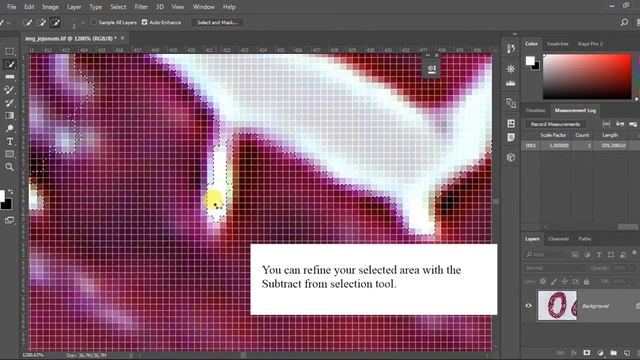The height and width of the screenshot is (360, 640).
Task: Select the Rectangle shape tool
Action: 9,154
